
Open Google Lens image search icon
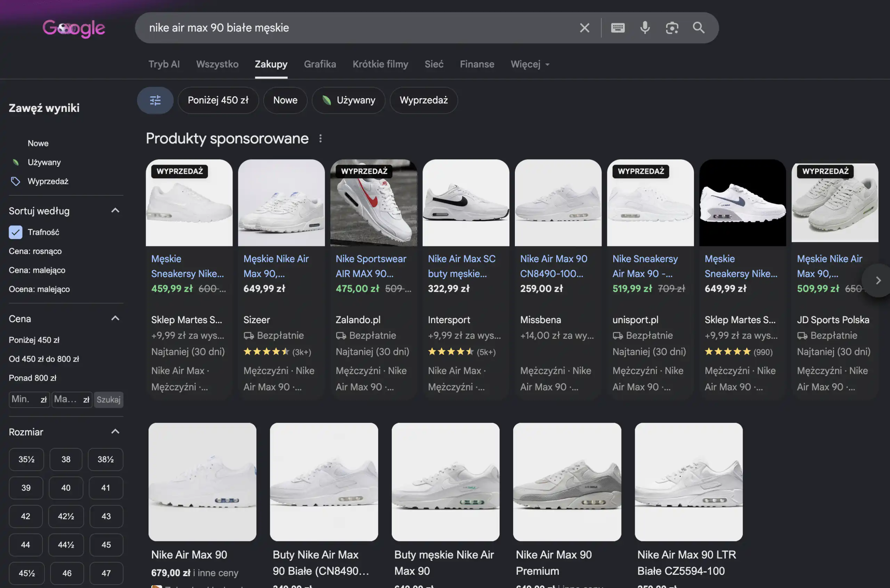[672, 28]
